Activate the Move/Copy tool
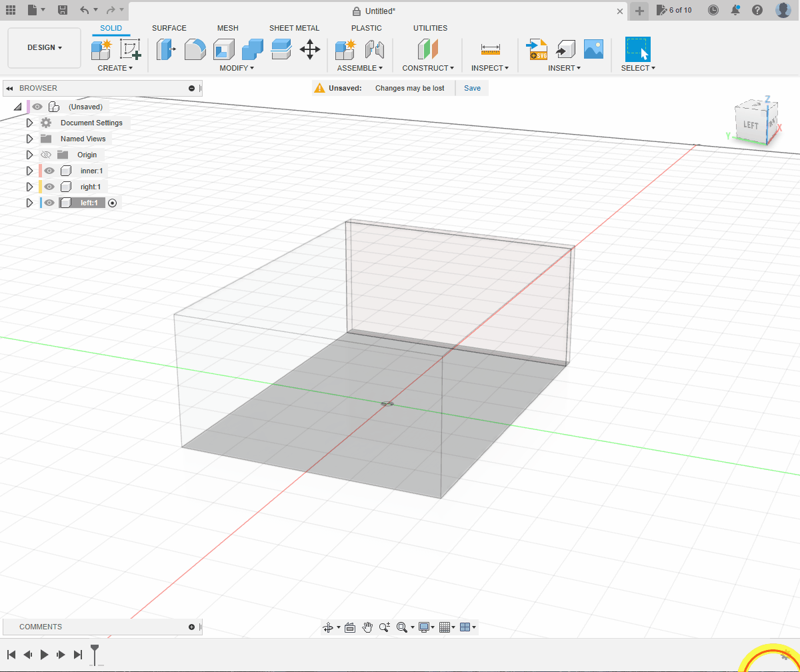 click(x=310, y=49)
